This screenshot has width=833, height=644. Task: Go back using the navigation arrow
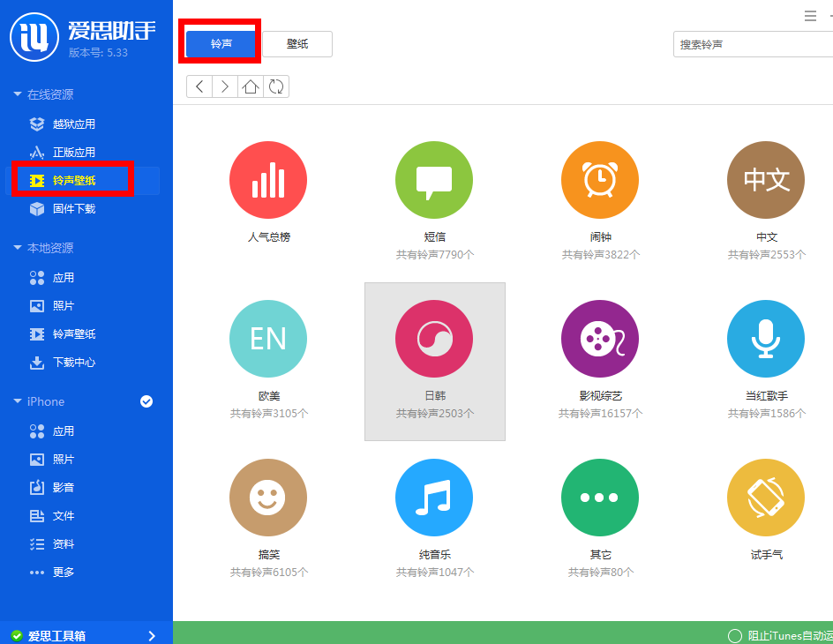[x=199, y=86]
